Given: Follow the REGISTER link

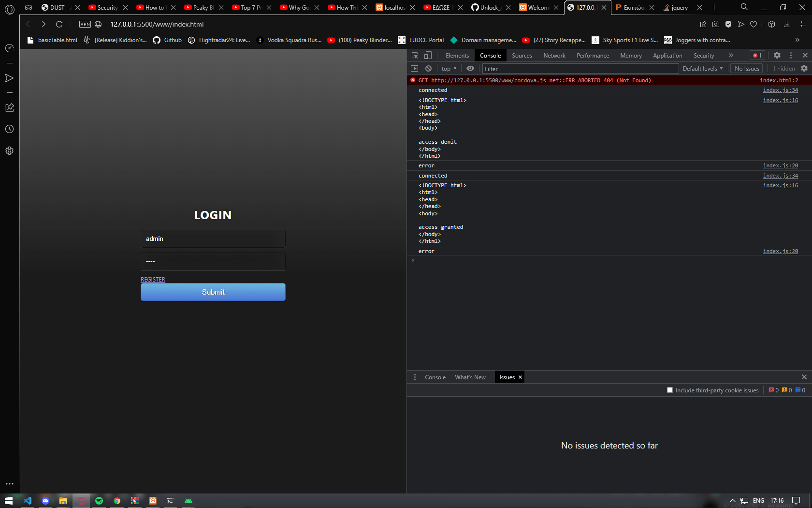Looking at the screenshot, I should tap(153, 280).
